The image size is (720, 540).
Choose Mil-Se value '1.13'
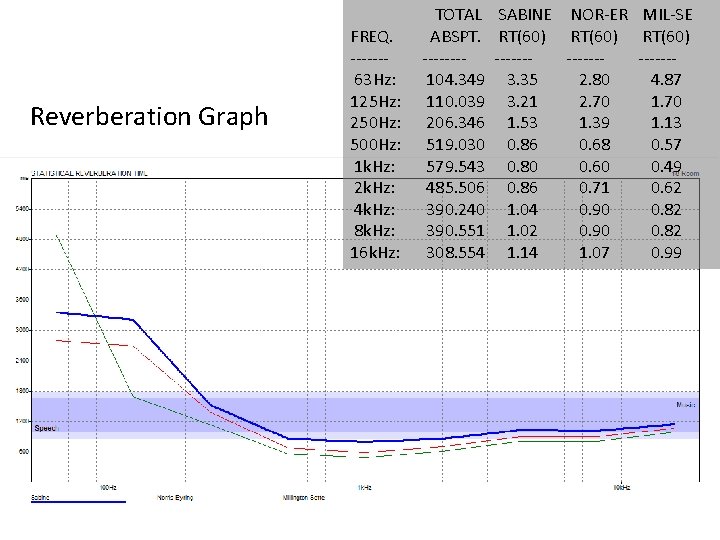(x=666, y=123)
